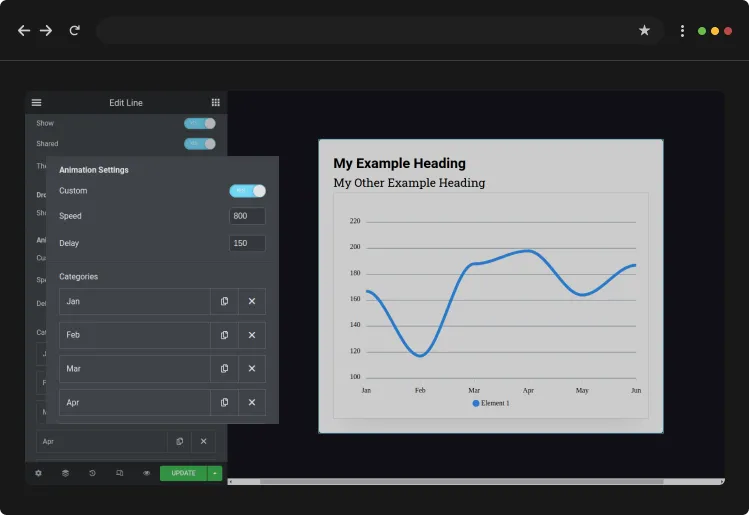Toggle the Element 1 legend item
749x515 pixels.
click(x=491, y=403)
